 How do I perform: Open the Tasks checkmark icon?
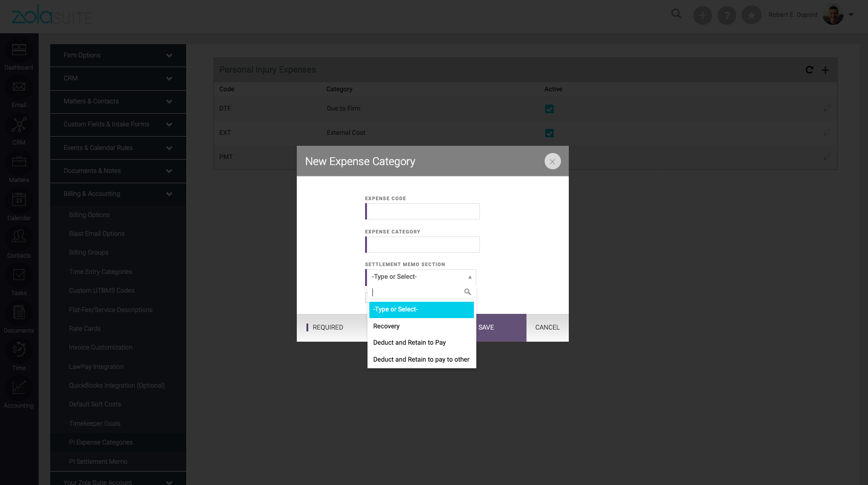tap(19, 275)
